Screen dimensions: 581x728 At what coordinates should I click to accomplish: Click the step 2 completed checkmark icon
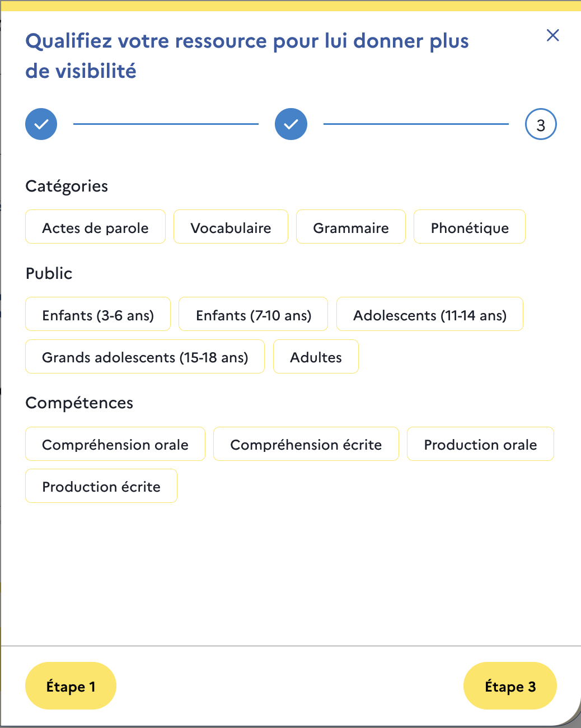[x=290, y=124]
